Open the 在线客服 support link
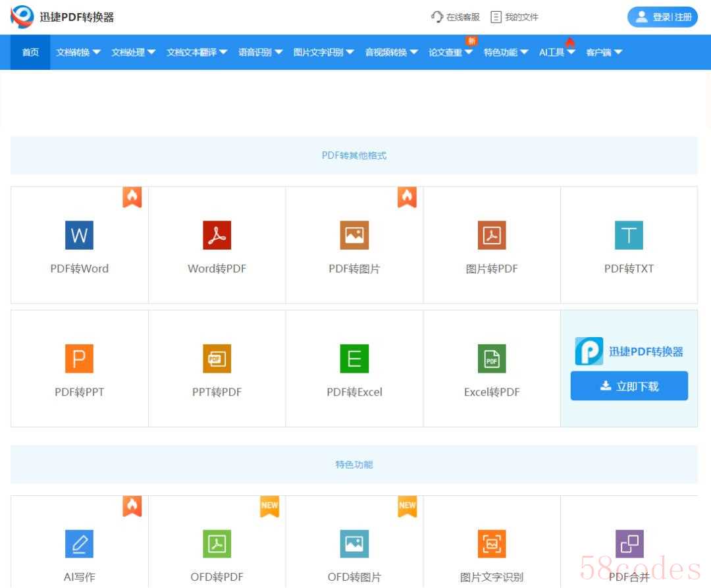Image resolution: width=711 pixels, height=588 pixels. 456,17
